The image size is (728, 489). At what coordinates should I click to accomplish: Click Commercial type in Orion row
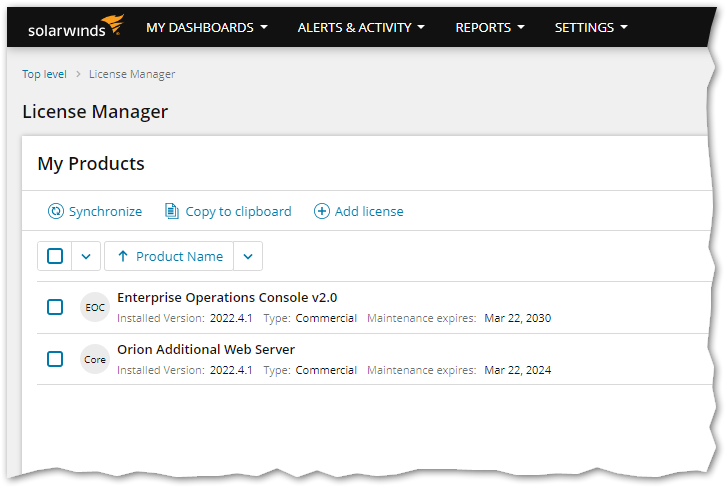(326, 370)
